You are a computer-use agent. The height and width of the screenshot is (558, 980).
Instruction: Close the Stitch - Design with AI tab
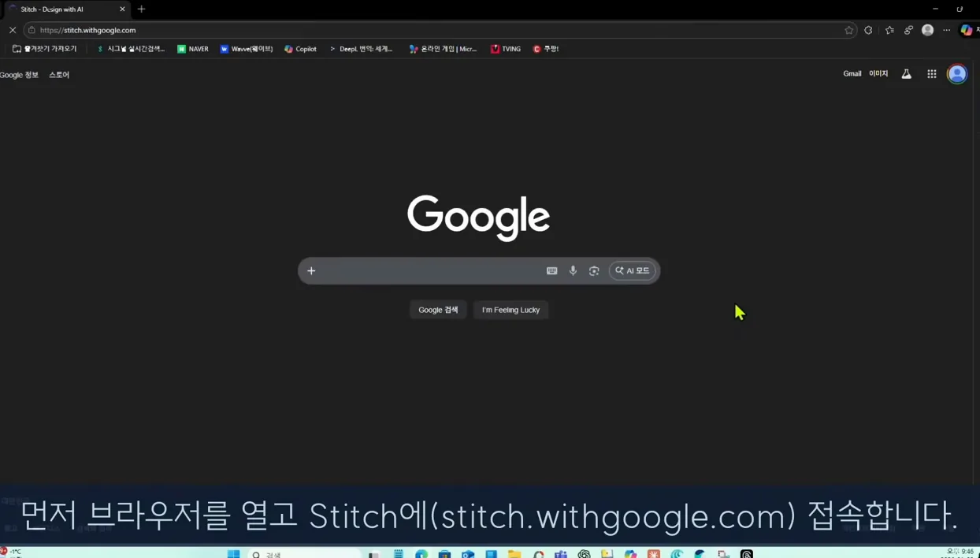[x=122, y=9]
